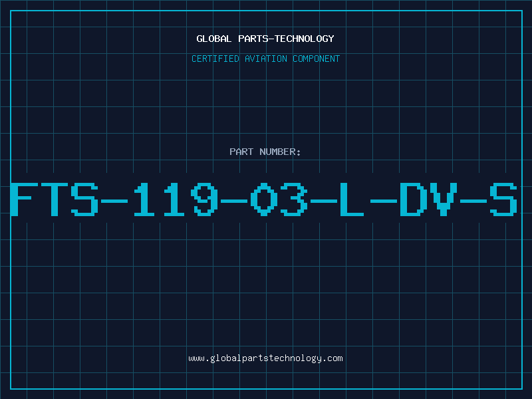Click the GLOBAL PARTS-TECHNOLOGY heading
The height and width of the screenshot is (399, 532).
point(265,39)
